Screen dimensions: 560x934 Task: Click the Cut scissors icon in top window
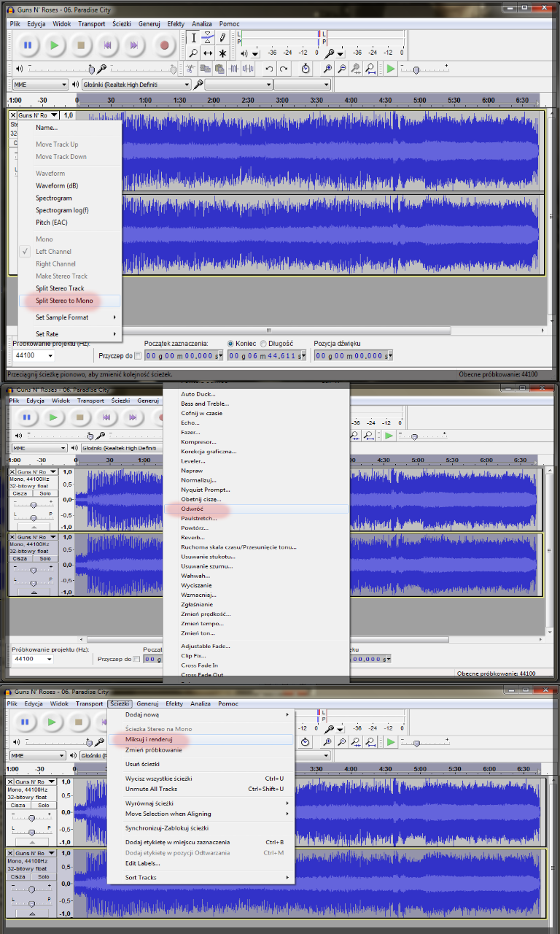(191, 69)
